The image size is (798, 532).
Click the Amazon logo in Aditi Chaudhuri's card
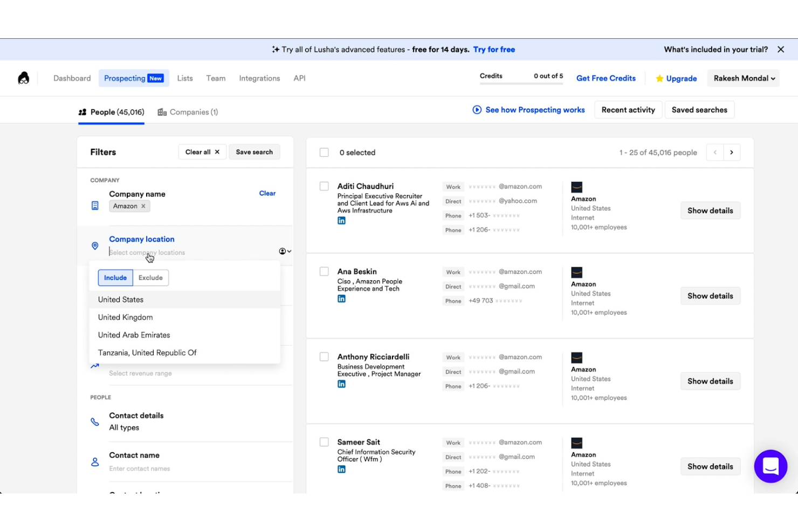577,187
